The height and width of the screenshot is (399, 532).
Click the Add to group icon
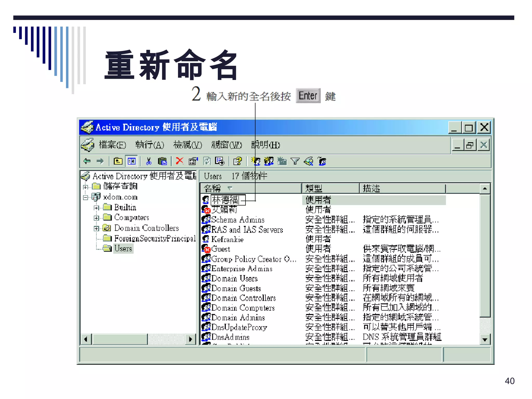(322, 161)
